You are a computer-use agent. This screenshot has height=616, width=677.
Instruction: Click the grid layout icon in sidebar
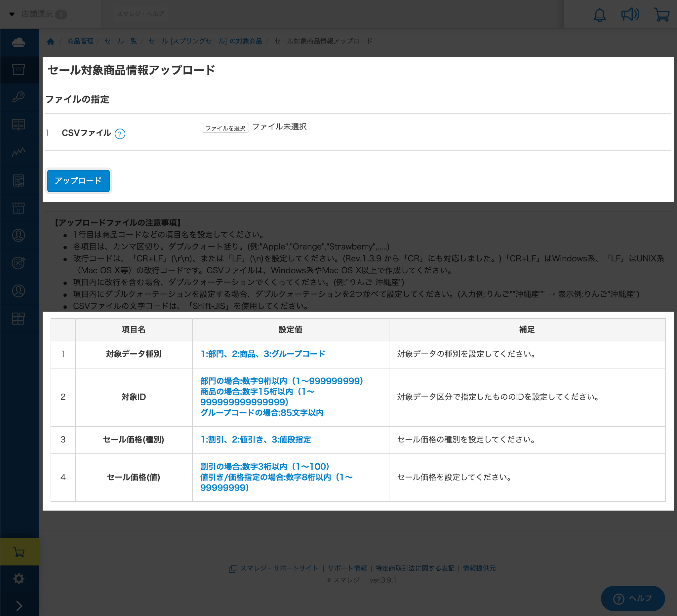(x=19, y=318)
